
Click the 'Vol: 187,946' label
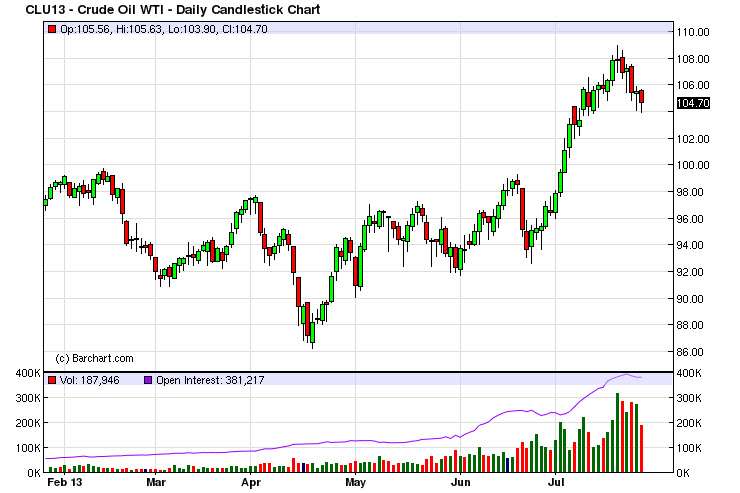coord(90,380)
